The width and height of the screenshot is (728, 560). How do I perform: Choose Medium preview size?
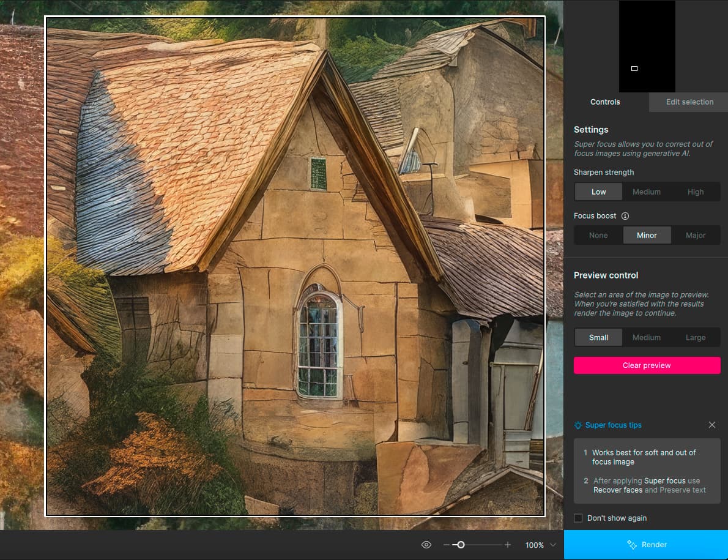pos(647,338)
